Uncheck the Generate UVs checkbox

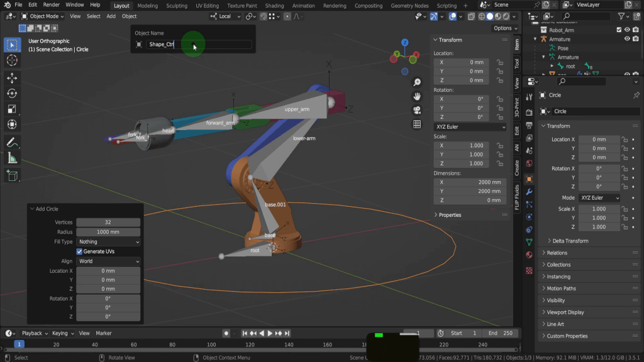[x=79, y=251]
